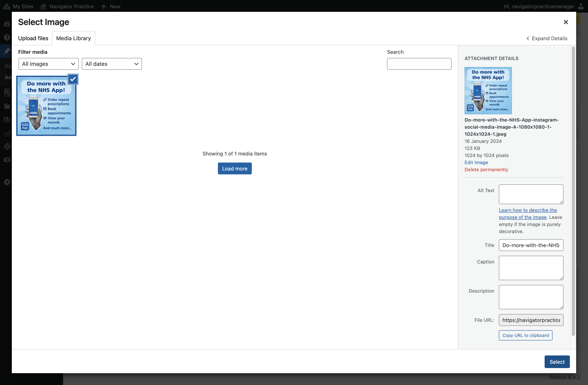Click the Delete permanently link
Viewport: 588px width, 385px height.
(486, 170)
